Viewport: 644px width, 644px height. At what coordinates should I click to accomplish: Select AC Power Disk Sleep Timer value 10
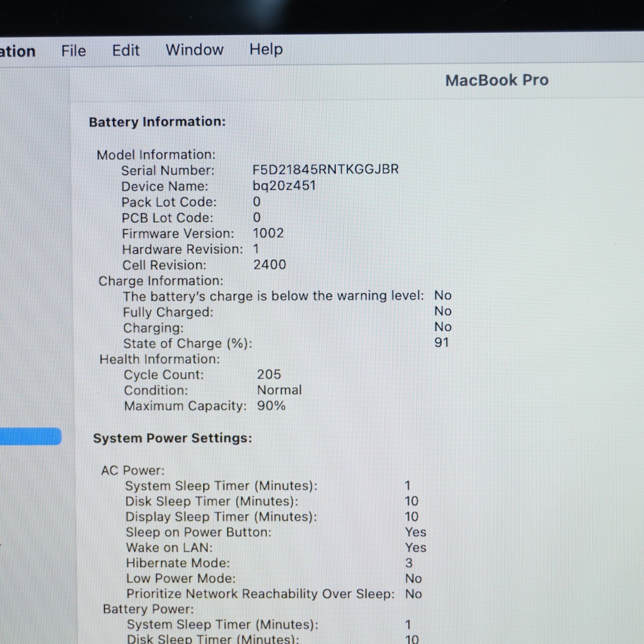411,501
